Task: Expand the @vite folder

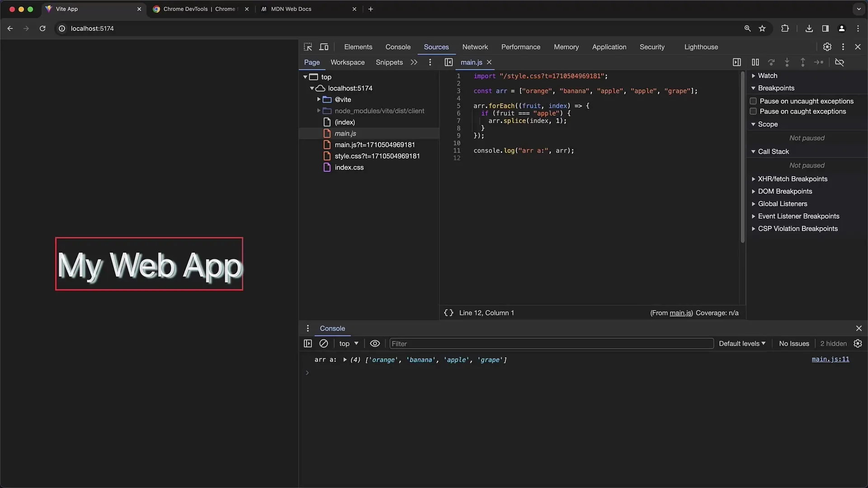Action: coord(319,99)
